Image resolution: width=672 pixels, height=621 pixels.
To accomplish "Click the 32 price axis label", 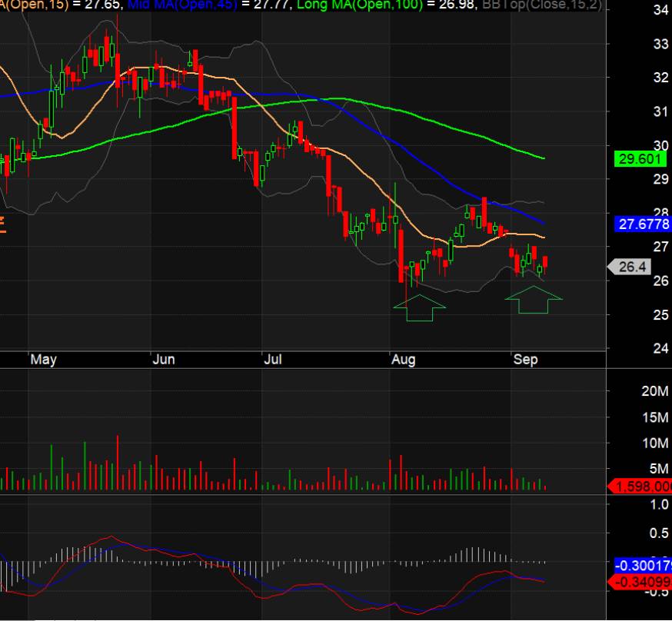I will pyautogui.click(x=661, y=78).
